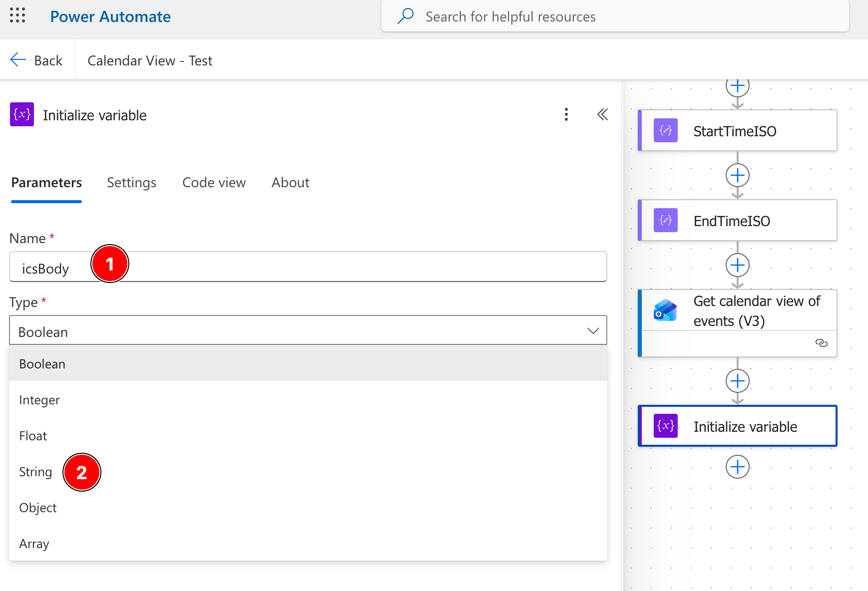The height and width of the screenshot is (591, 868).
Task: Choose Float from the Type list
Action: [308, 436]
